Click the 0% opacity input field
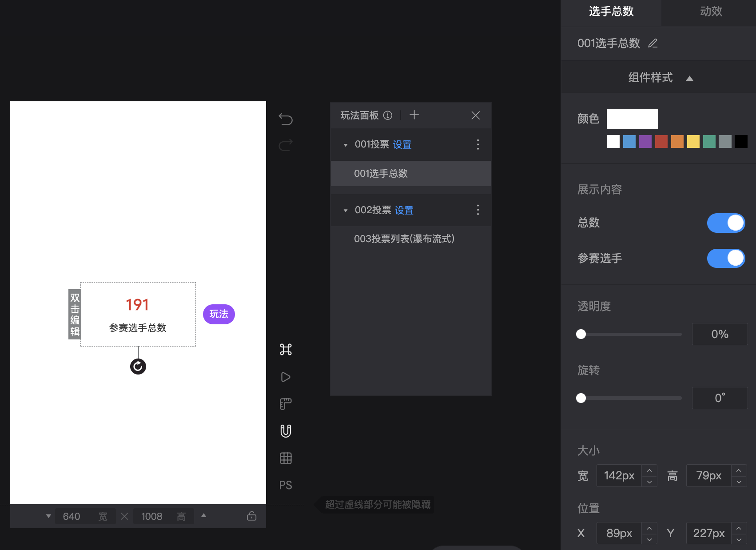Image resolution: width=756 pixels, height=550 pixels. pos(720,334)
